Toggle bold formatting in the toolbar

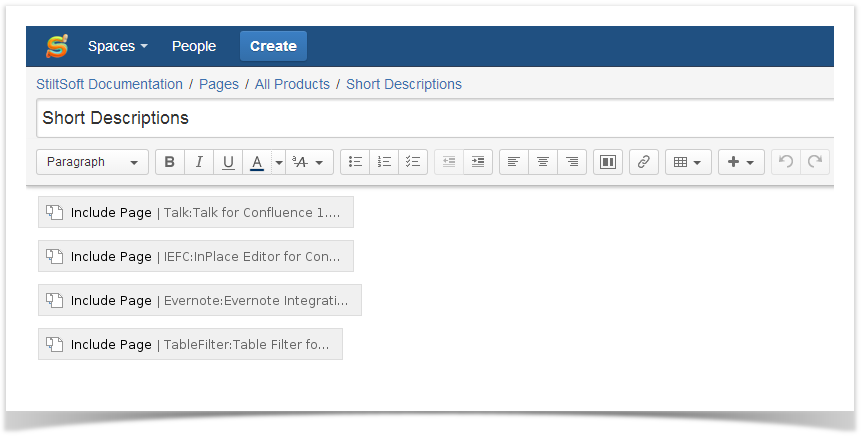pos(170,162)
